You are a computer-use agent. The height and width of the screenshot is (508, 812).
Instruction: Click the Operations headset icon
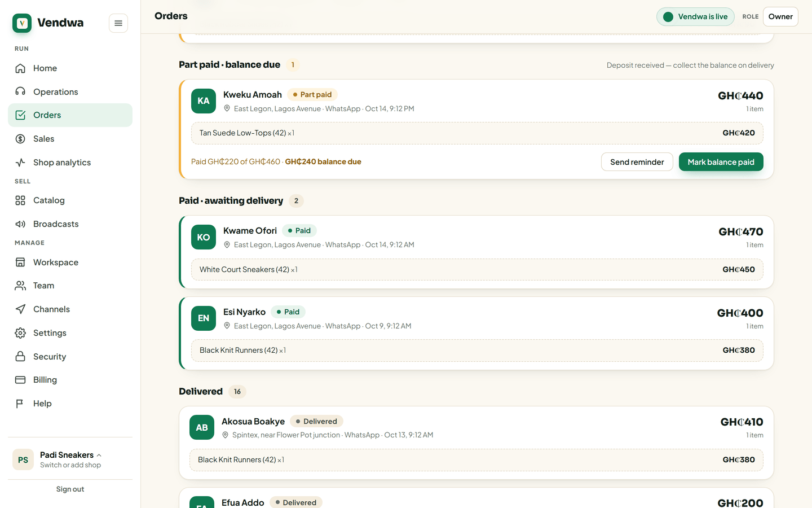[x=20, y=91]
